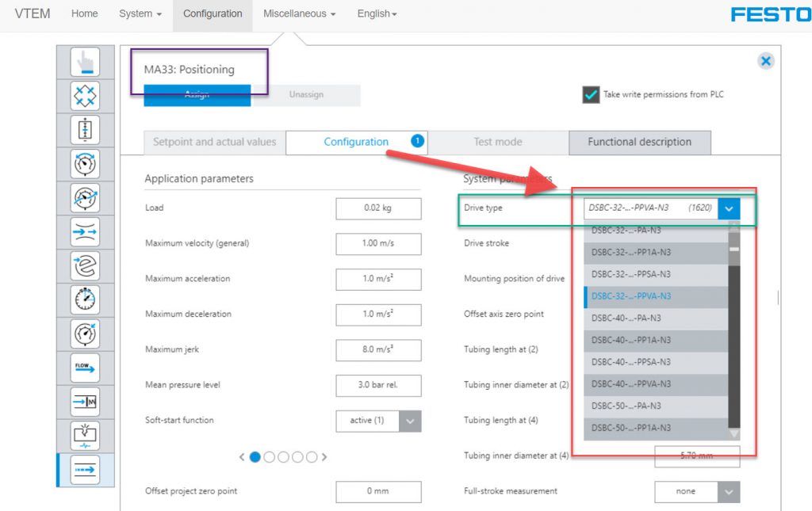The image size is (812, 511).
Task: Switch to the Test mode tab
Action: [498, 143]
